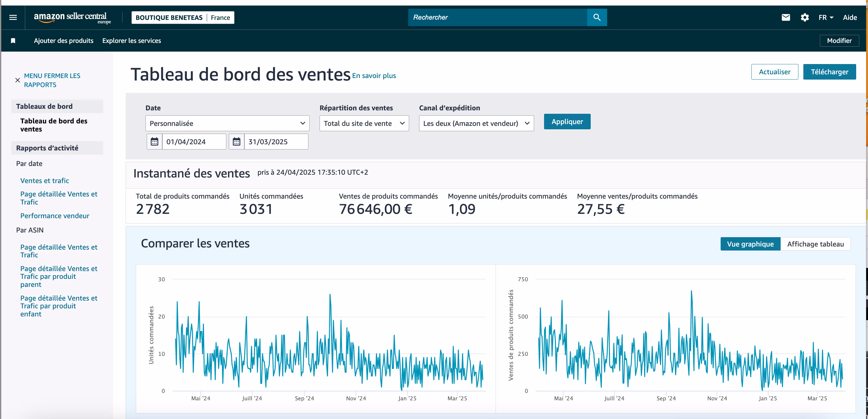This screenshot has height=419, width=868.
Task: Open the start date calendar picker
Action: tap(154, 142)
